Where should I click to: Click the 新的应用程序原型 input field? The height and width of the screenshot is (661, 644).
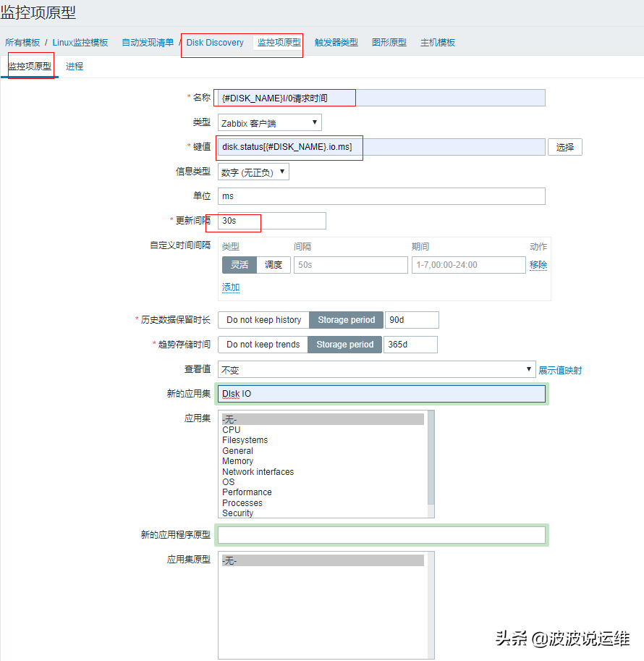(381, 535)
